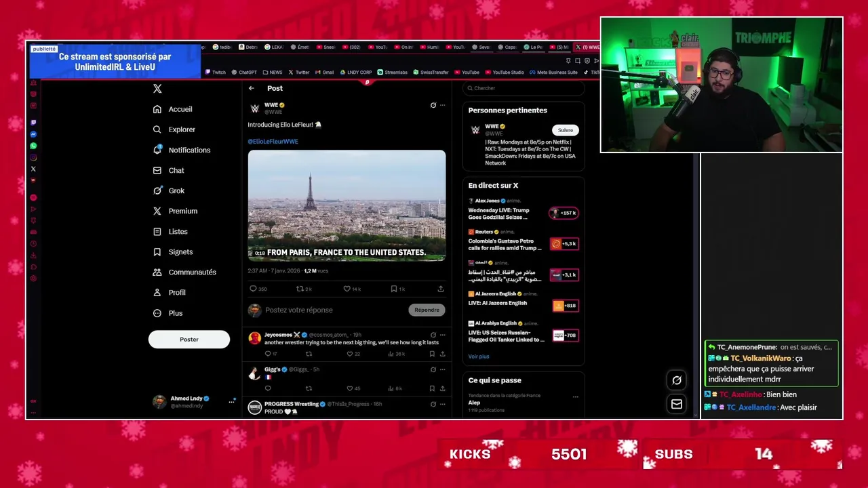Open the Twitch icon in browser sidebar
This screenshot has height=488, width=868.
[x=33, y=123]
